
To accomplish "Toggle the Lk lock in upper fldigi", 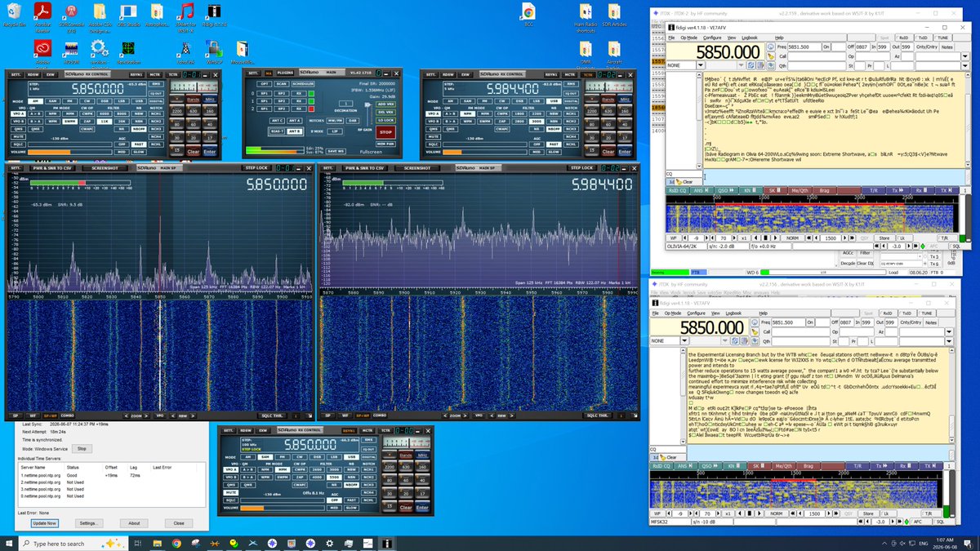I will click(x=906, y=238).
